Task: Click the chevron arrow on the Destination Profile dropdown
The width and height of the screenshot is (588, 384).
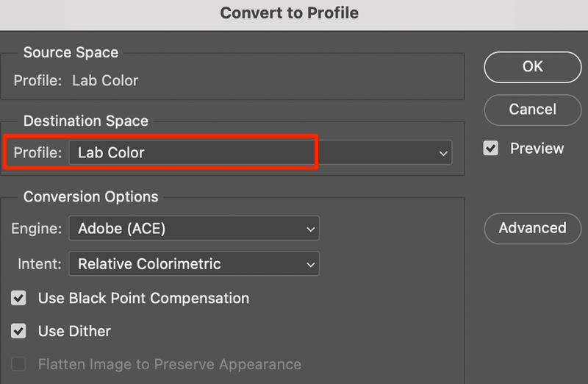Action: 443,154
